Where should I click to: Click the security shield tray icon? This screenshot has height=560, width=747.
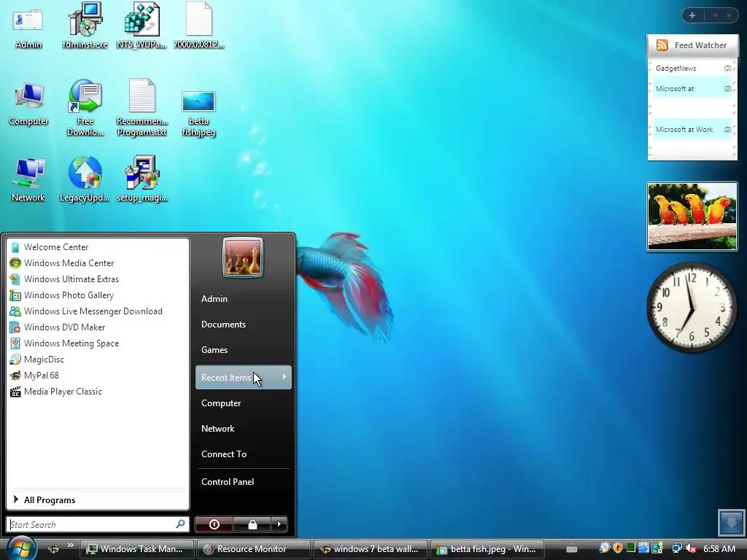point(618,548)
